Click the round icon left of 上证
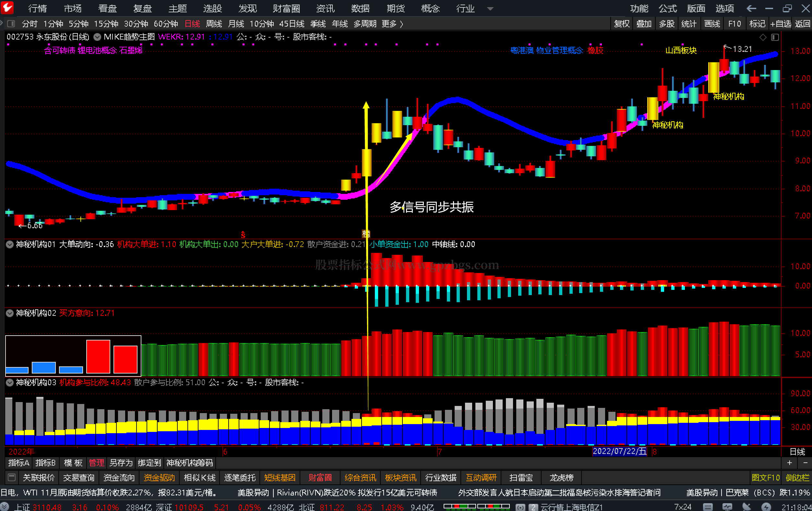Viewport: 812px width, 511px height. point(5,506)
